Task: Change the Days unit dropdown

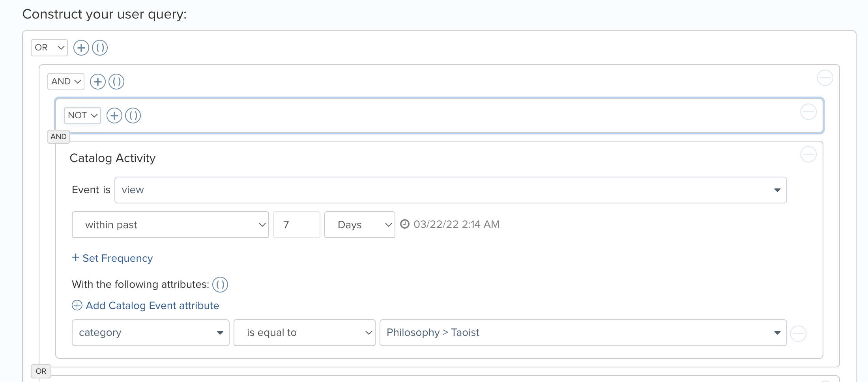Action: click(x=360, y=225)
